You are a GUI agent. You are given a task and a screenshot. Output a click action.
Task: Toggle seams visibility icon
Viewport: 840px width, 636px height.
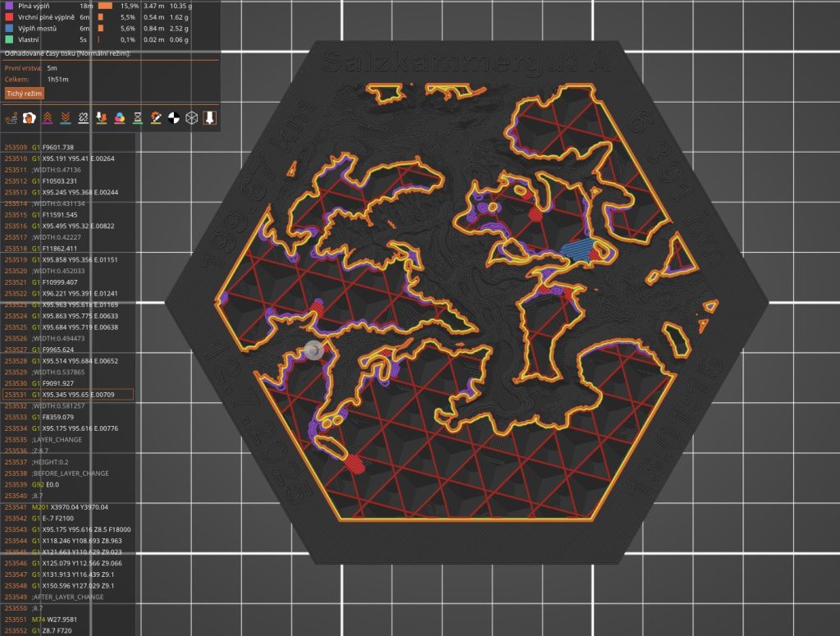click(x=83, y=119)
